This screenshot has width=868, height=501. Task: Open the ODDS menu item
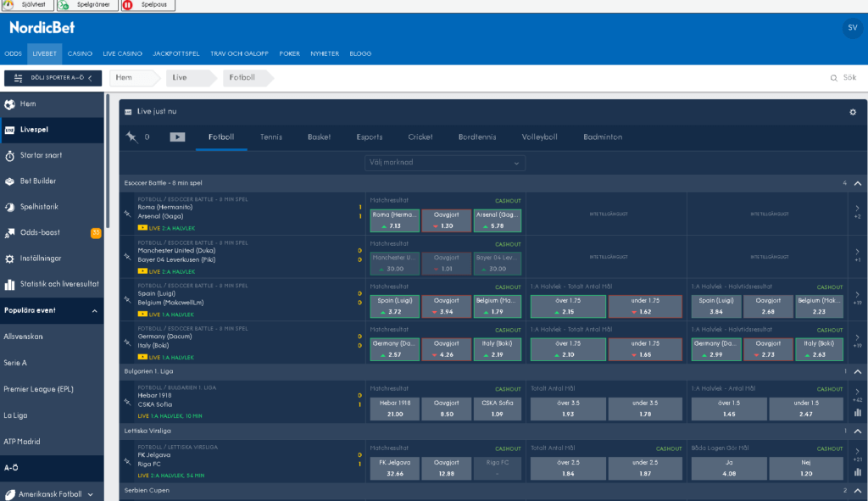(14, 53)
